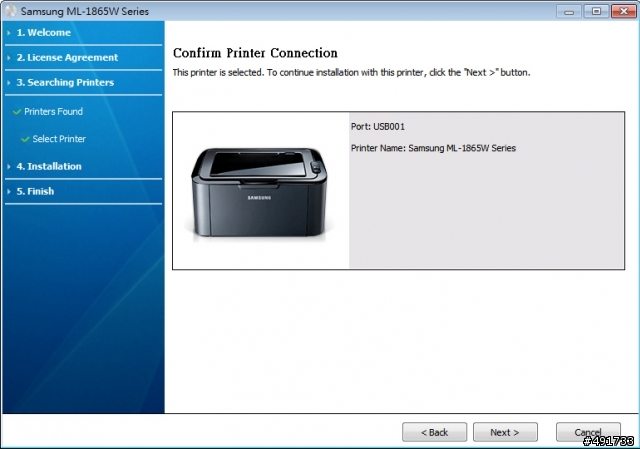The height and width of the screenshot is (449, 640).
Task: Click the Select Printer sub-step
Action: [x=59, y=139]
